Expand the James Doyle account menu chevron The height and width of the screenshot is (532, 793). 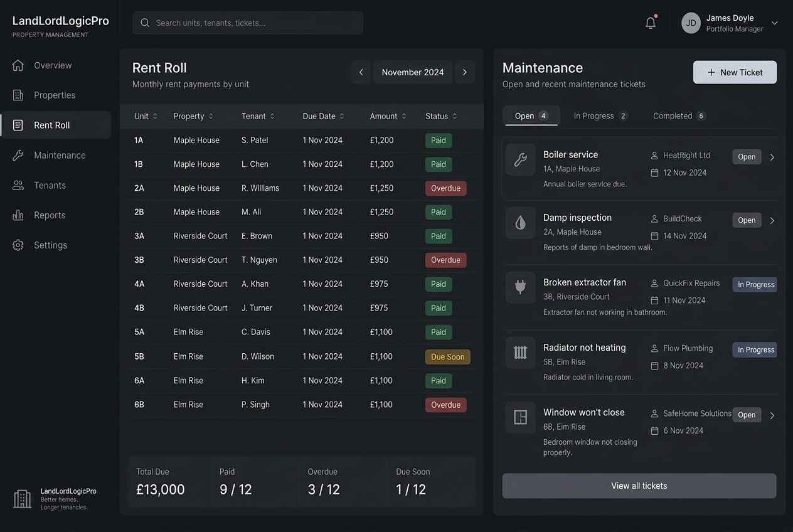pos(775,23)
